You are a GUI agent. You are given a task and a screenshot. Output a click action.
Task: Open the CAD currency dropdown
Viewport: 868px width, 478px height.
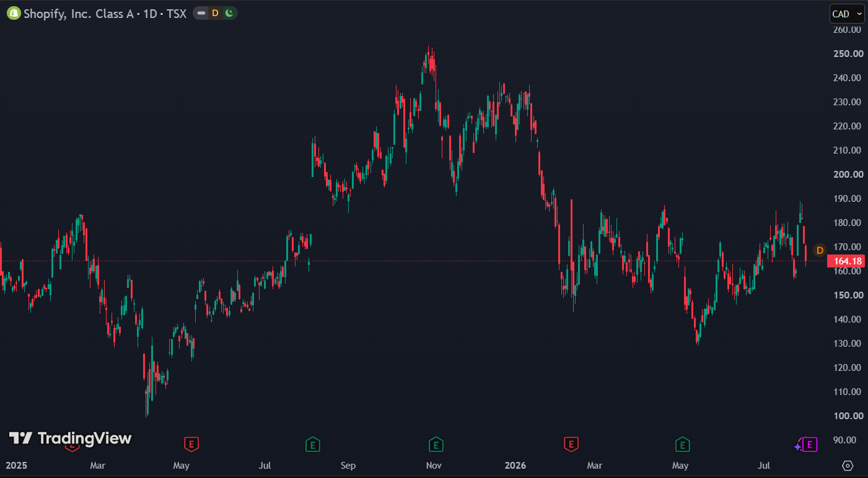pos(847,14)
